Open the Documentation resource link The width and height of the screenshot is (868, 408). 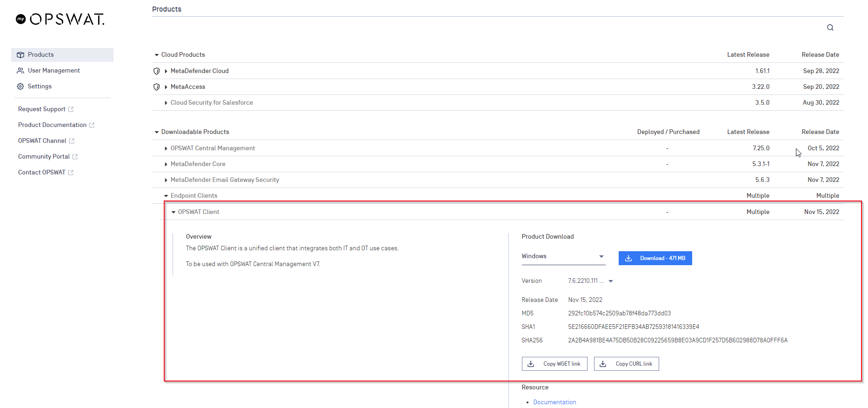click(554, 402)
